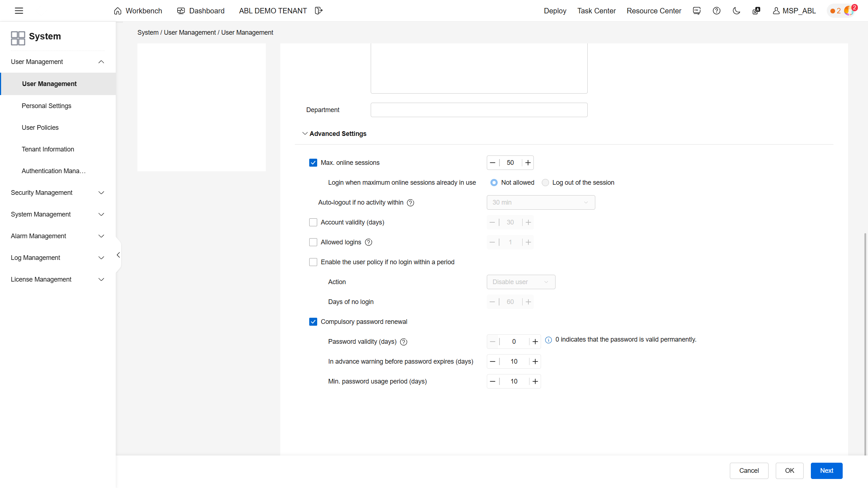The width and height of the screenshot is (868, 488).
Task: Open the Auto-logout inactivity dropdown
Action: 541,202
